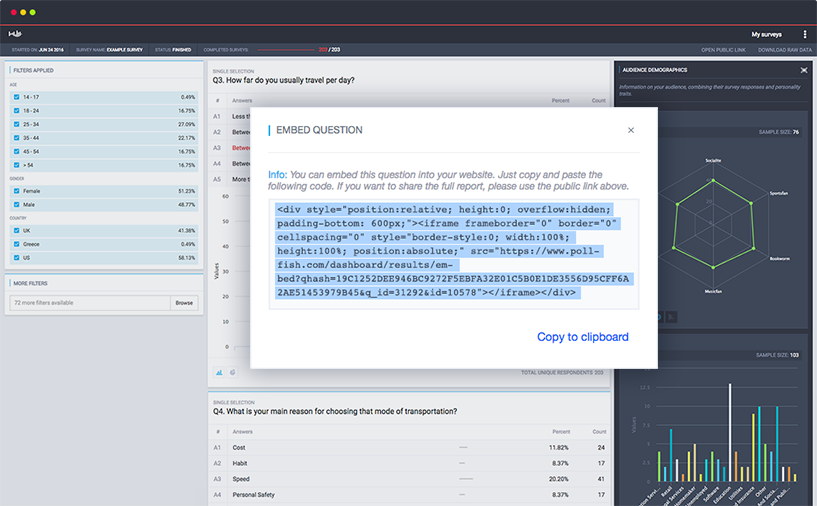Viewport: 817px width, 506px height.
Task: Click the Percent column header in Q4
Action: point(561,431)
